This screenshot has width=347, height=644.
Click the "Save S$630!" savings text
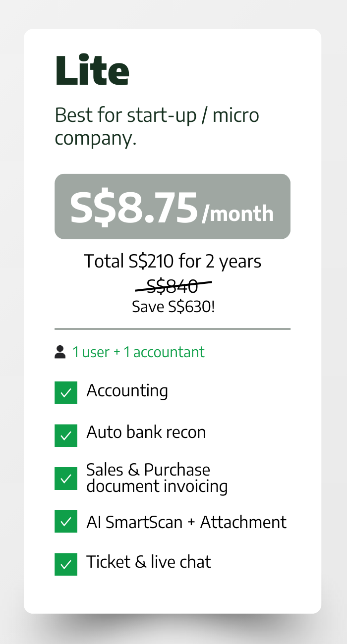click(173, 307)
